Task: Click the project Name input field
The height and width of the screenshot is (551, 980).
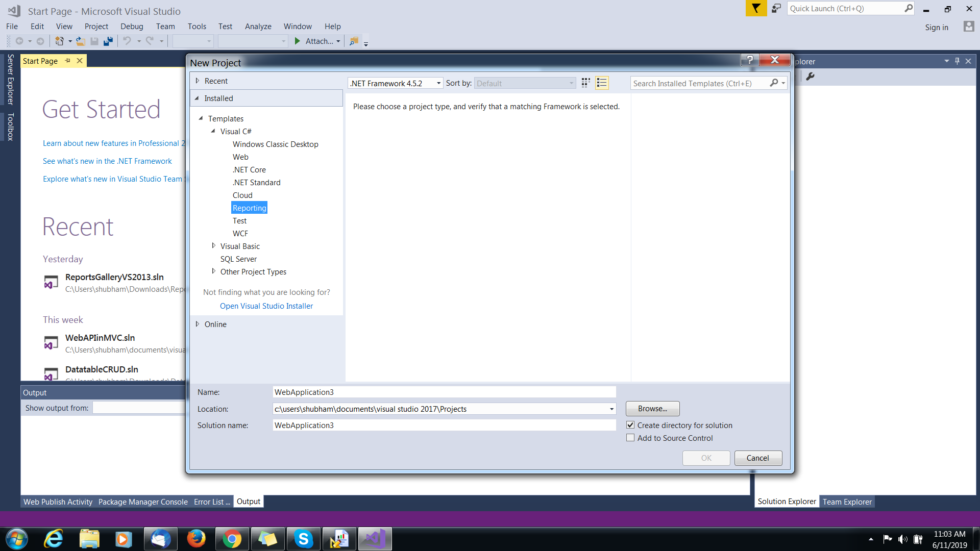Action: 444,392
